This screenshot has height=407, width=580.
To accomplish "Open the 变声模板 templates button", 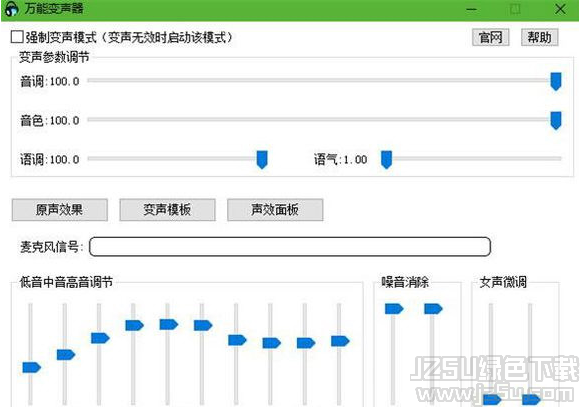I will pos(167,210).
